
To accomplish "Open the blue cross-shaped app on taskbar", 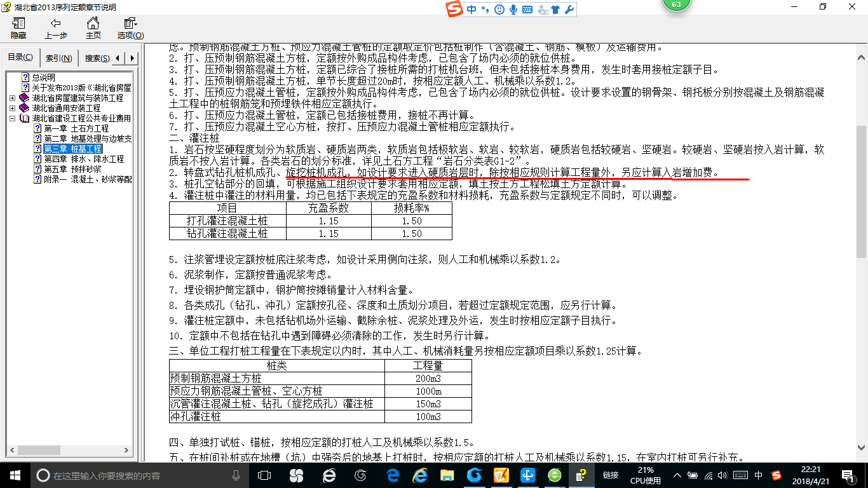I will (528, 475).
